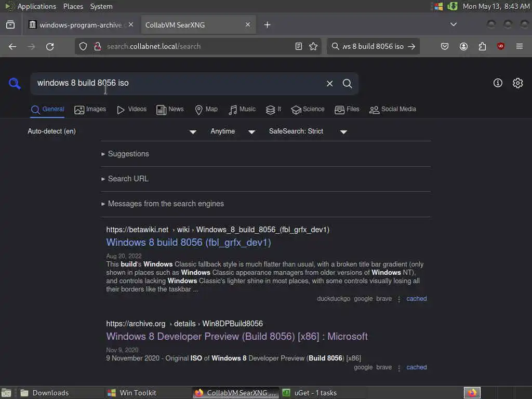Open more options beside archive.org cached link
The width and height of the screenshot is (532, 399).
click(x=399, y=367)
